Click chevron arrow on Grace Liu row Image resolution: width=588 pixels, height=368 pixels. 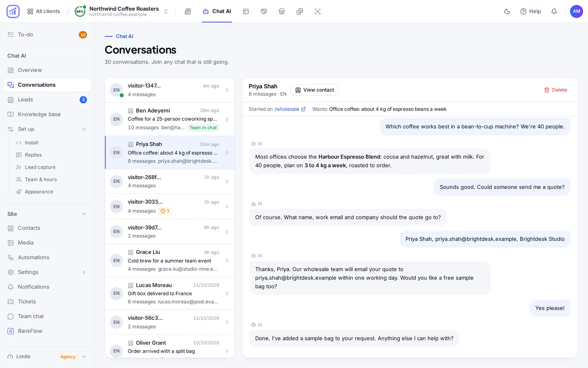click(x=227, y=261)
